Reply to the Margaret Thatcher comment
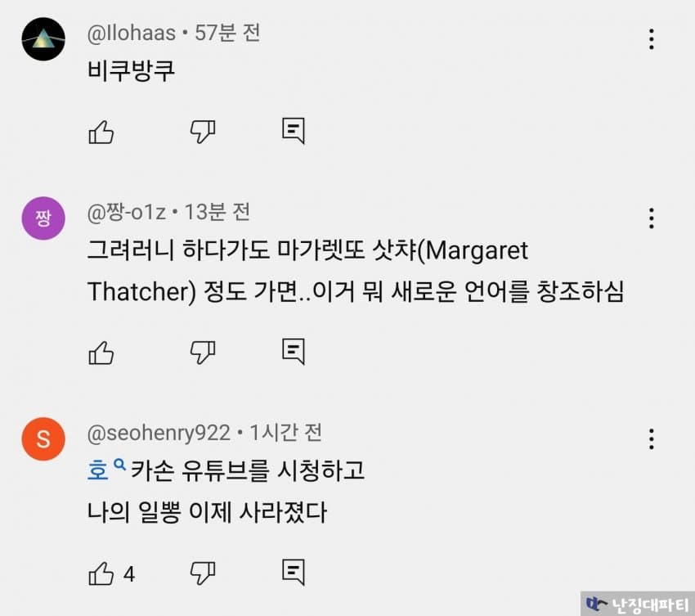Viewport: 695px width, 616px height. [x=294, y=352]
